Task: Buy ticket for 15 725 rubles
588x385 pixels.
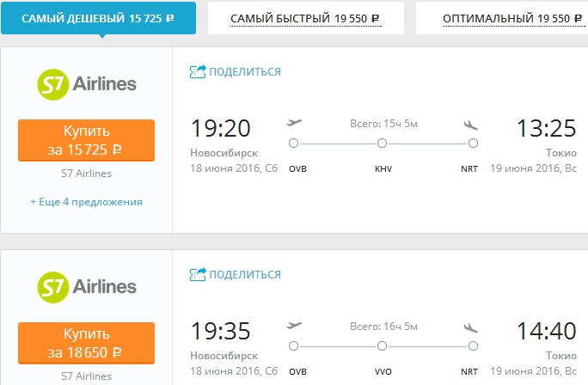Action: point(86,140)
